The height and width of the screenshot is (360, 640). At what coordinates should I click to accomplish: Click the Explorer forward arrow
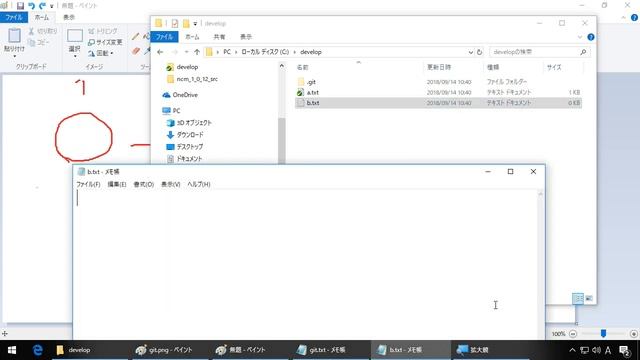[174, 52]
